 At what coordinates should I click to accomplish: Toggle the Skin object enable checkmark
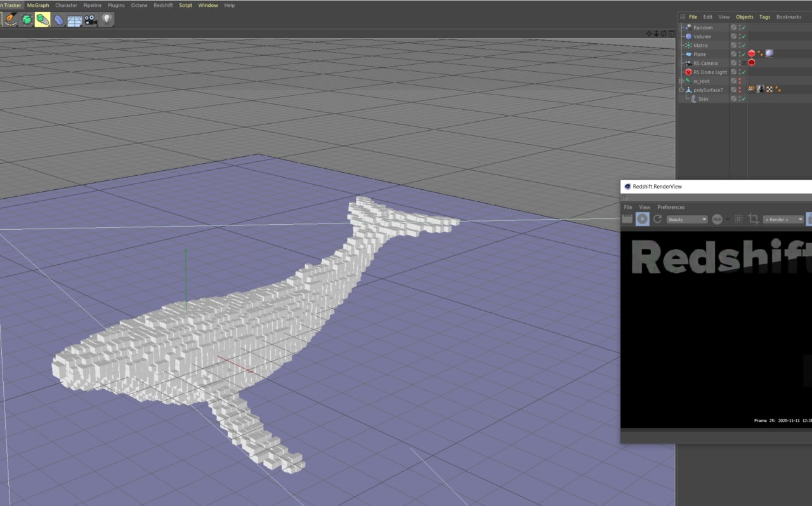pyautogui.click(x=743, y=98)
